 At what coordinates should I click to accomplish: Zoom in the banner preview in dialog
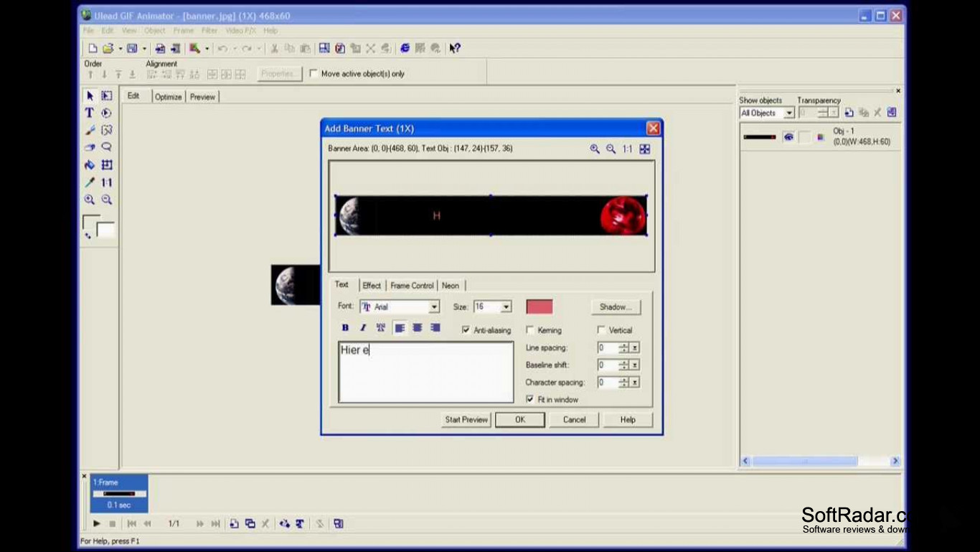click(595, 149)
